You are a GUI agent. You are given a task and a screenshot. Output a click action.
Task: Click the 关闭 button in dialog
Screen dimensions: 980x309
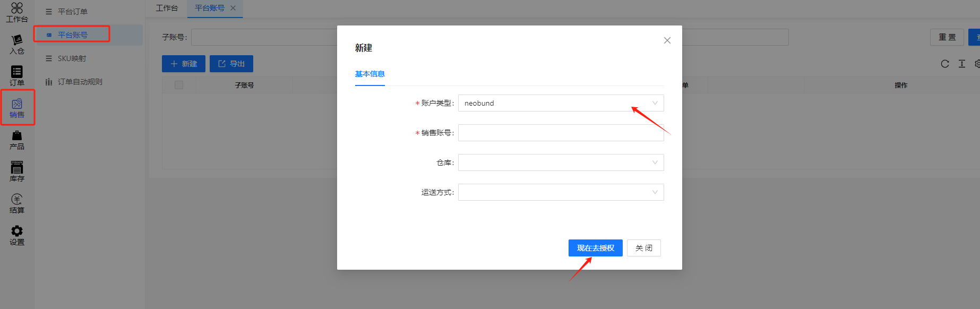(643, 248)
